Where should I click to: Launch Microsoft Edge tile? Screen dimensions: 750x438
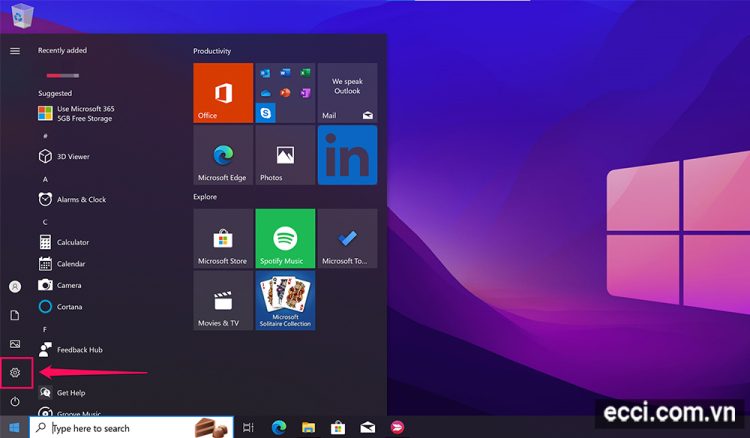[x=223, y=155]
